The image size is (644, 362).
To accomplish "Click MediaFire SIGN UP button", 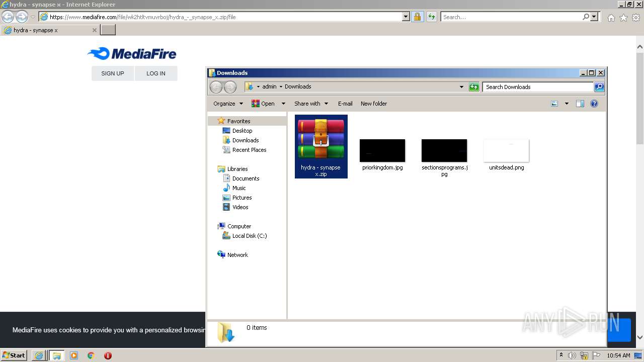I will point(113,73).
